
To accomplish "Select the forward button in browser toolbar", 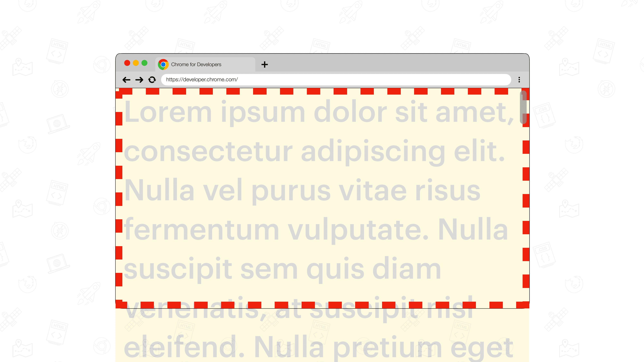I will [x=139, y=80].
